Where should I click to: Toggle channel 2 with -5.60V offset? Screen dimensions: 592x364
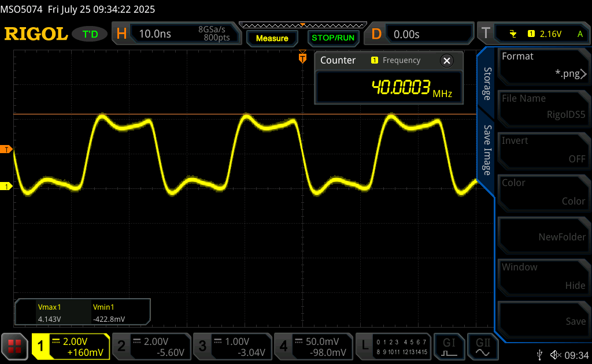152,346
